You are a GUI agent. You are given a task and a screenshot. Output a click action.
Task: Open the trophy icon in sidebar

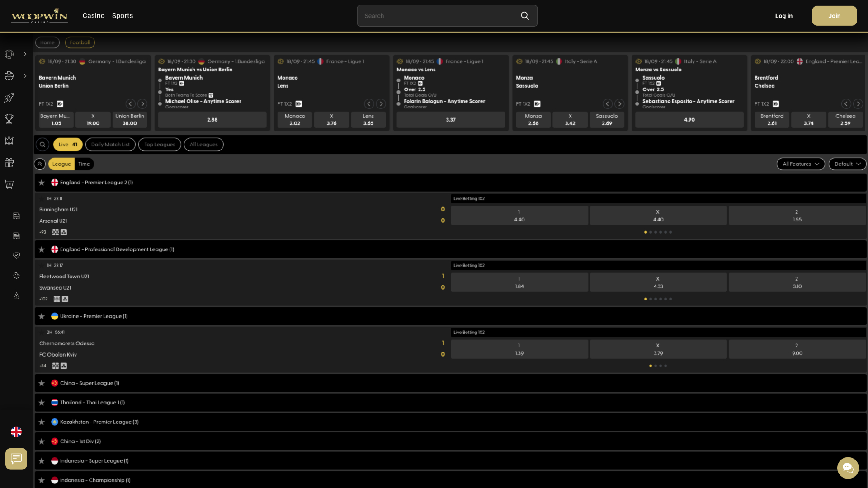tap(9, 119)
